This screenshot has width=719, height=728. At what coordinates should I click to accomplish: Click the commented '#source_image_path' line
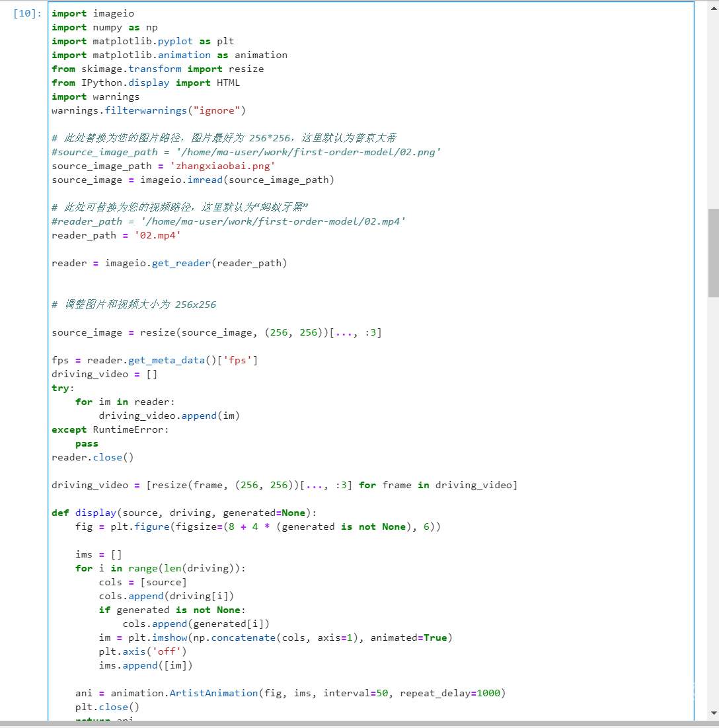(246, 153)
